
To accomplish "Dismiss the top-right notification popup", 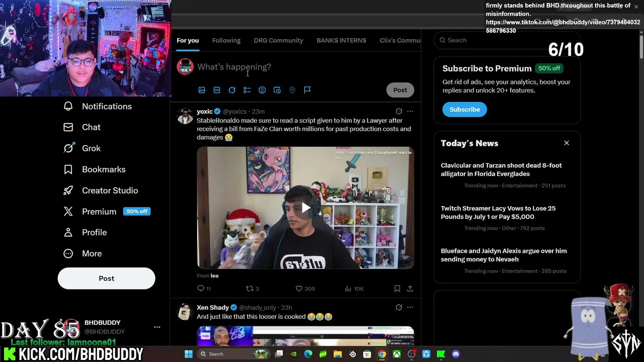I will coord(636,7).
